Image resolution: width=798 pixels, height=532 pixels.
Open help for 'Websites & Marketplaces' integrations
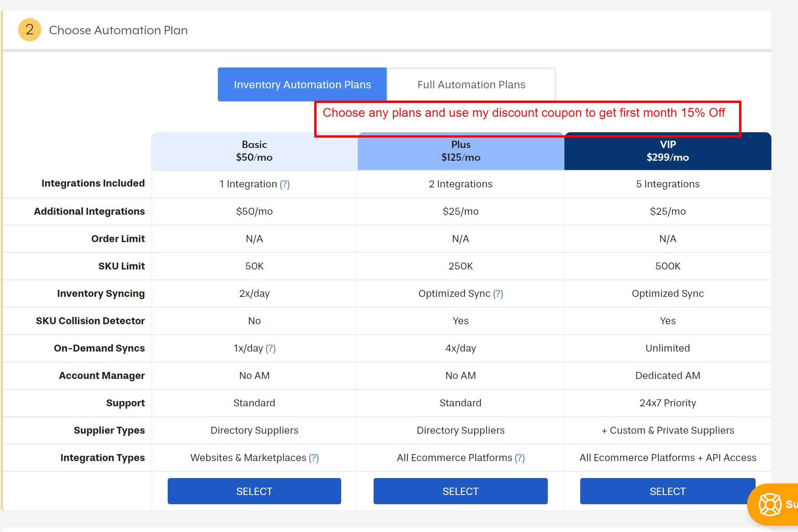[314, 458]
